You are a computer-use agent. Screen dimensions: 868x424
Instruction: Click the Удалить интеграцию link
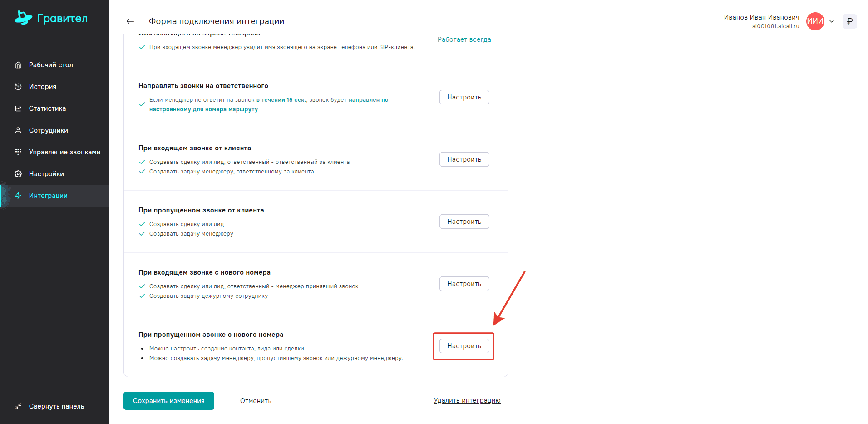point(467,400)
